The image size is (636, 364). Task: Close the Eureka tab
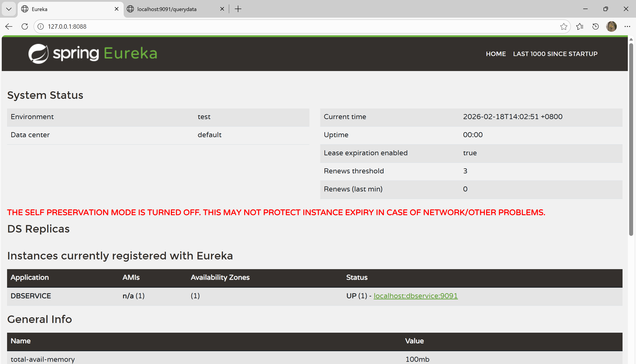point(116,9)
